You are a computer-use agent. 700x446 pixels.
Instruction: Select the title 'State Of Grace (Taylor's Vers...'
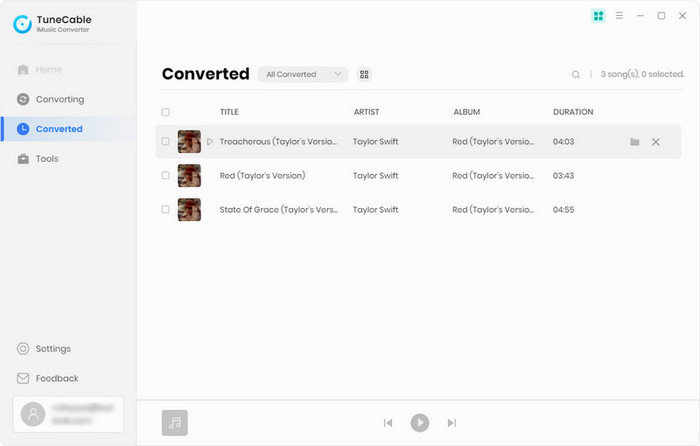pos(279,209)
